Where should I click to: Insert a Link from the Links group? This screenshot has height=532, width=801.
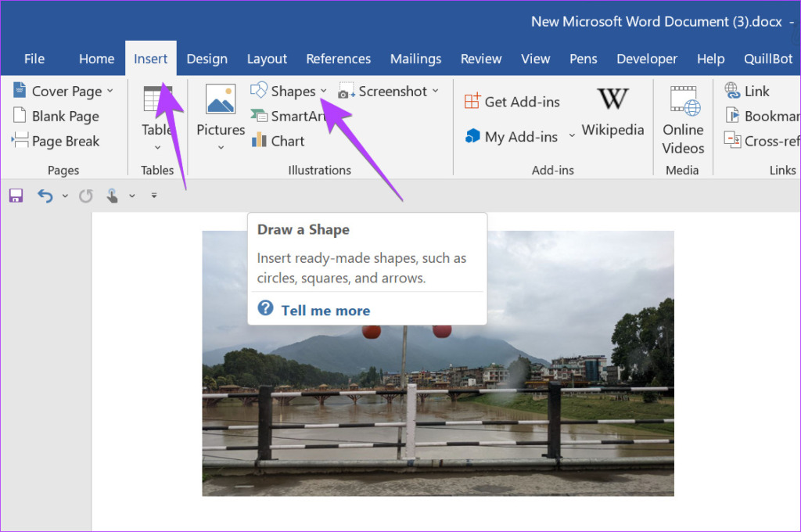coord(748,92)
